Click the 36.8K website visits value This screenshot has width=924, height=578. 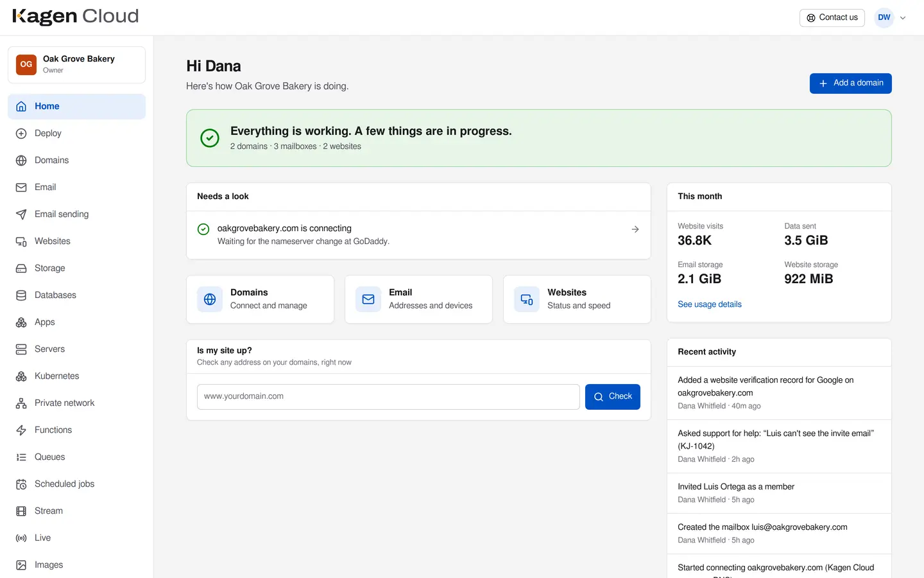point(695,241)
